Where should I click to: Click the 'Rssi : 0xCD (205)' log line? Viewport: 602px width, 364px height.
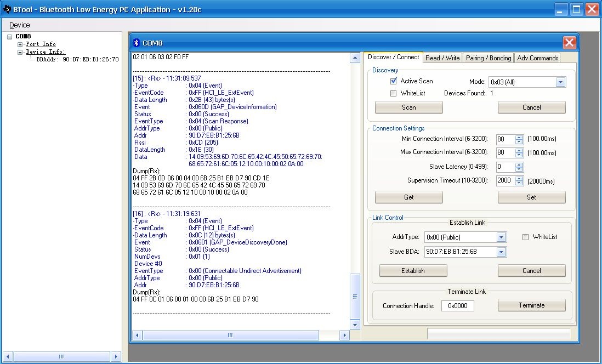[x=176, y=143]
